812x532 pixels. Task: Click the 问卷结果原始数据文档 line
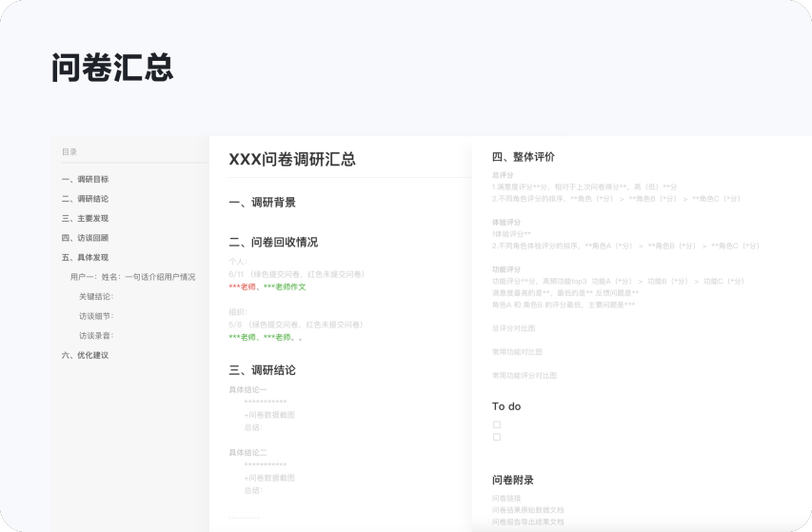click(x=528, y=510)
